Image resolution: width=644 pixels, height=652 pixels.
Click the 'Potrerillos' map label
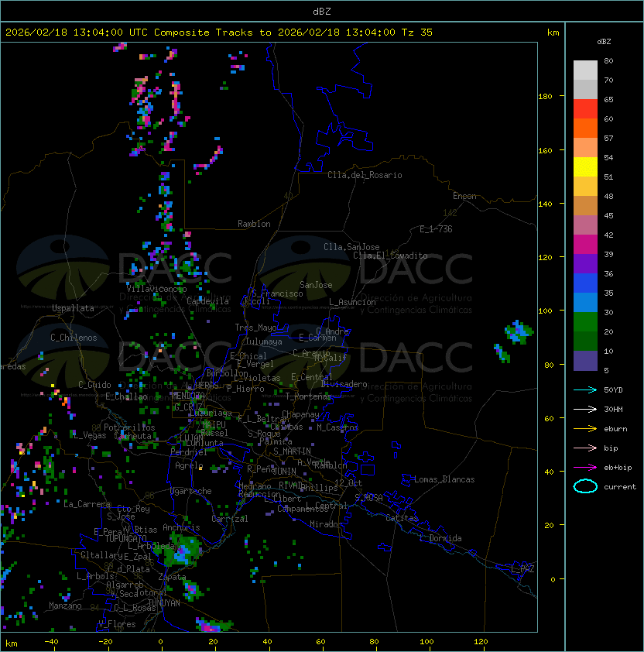(x=129, y=427)
